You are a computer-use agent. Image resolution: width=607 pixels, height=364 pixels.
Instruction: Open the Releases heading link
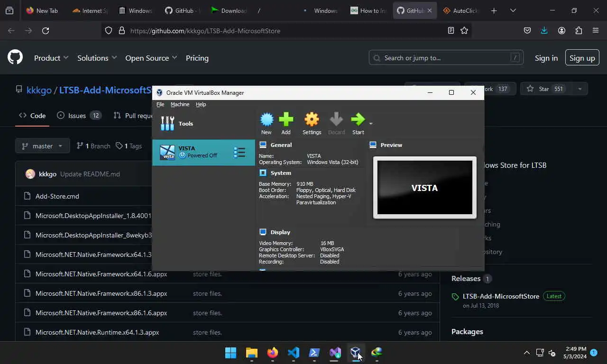click(466, 279)
